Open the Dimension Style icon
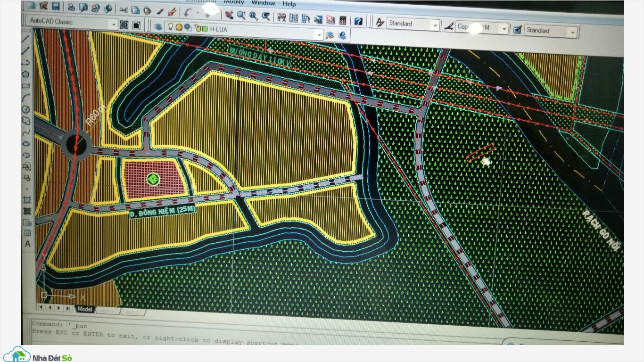The width and height of the screenshot is (644, 362). pos(449,25)
